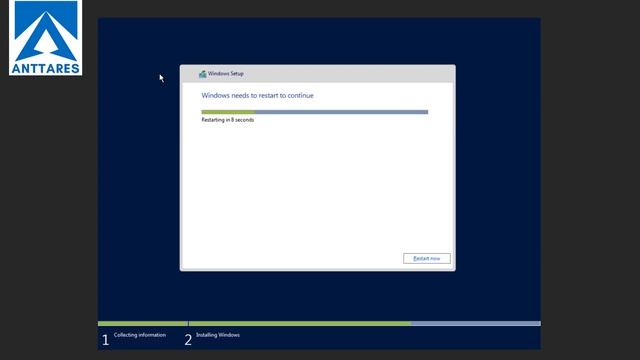Click the 'Windows needs to restart to continue' heading

[258, 96]
